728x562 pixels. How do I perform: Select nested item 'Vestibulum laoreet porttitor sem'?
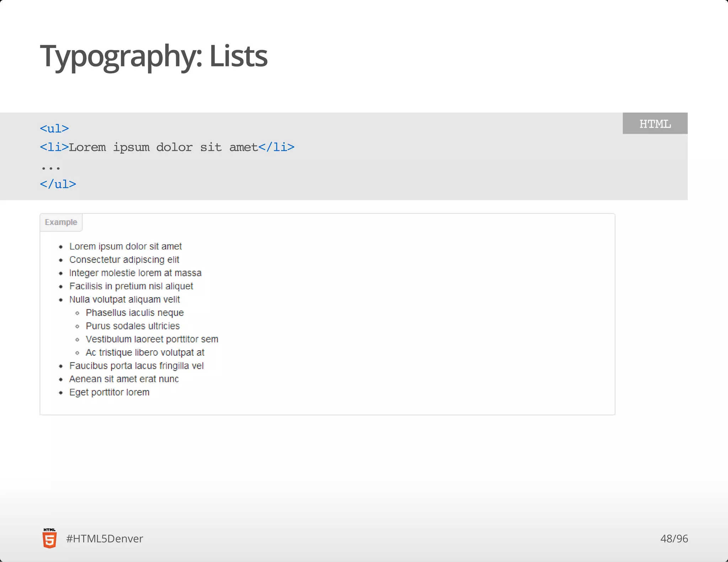[x=152, y=339]
